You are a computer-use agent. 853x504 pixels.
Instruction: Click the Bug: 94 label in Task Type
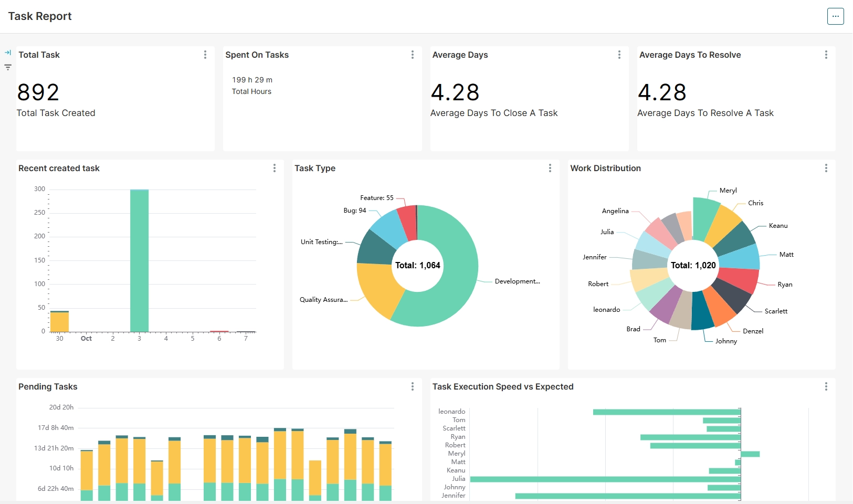[355, 211]
